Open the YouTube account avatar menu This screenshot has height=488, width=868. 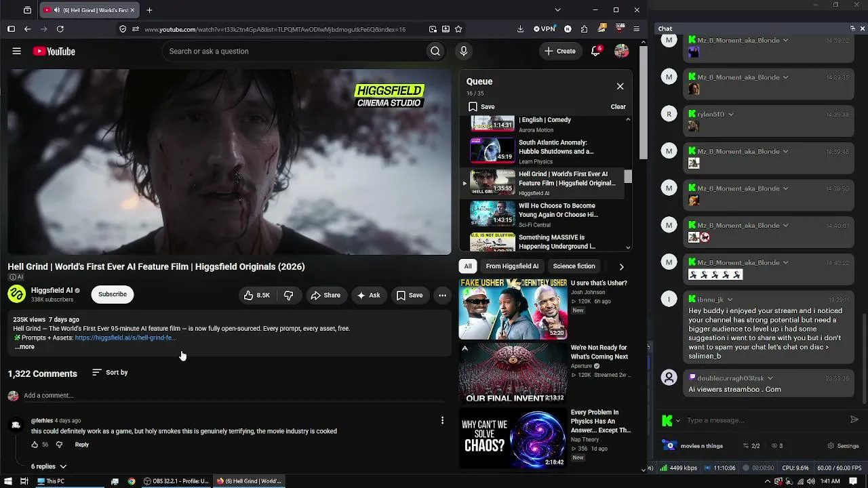click(x=621, y=51)
